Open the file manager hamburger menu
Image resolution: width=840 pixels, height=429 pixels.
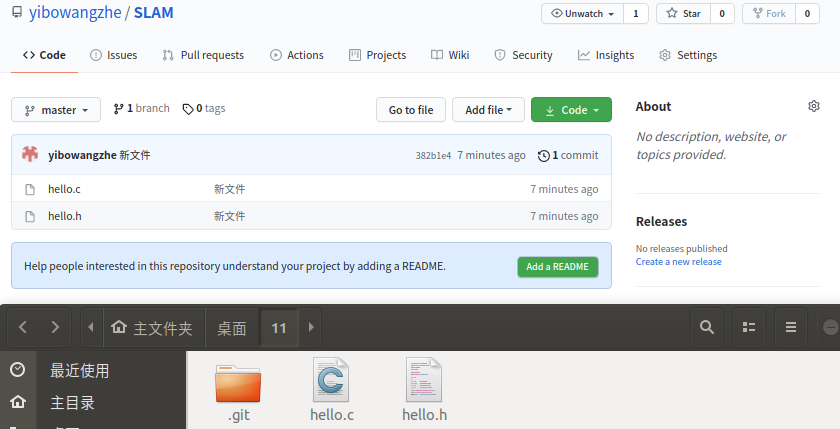791,327
